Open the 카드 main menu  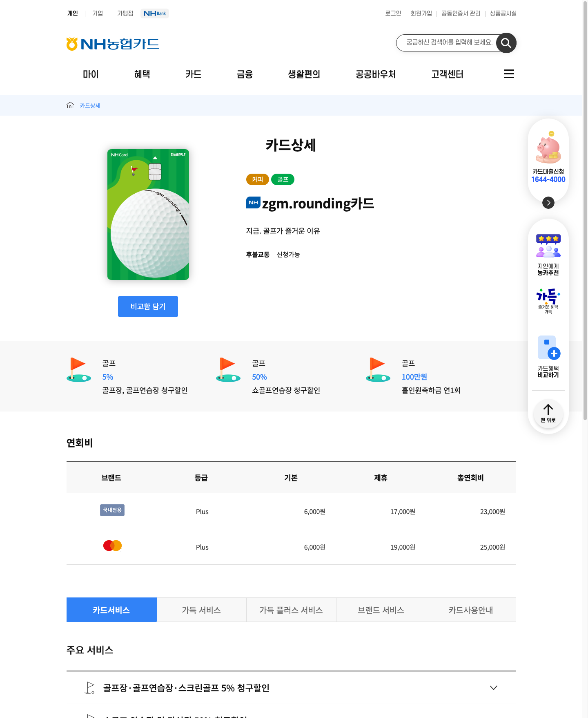coord(194,74)
